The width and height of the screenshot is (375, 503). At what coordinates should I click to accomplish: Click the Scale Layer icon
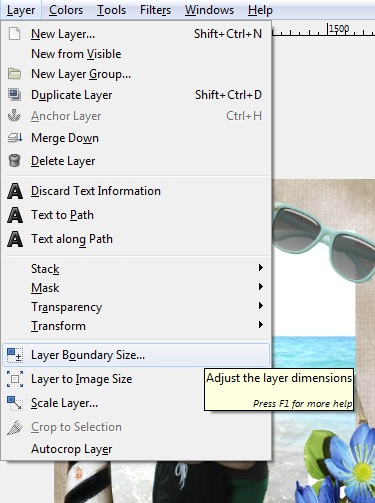[x=14, y=403]
